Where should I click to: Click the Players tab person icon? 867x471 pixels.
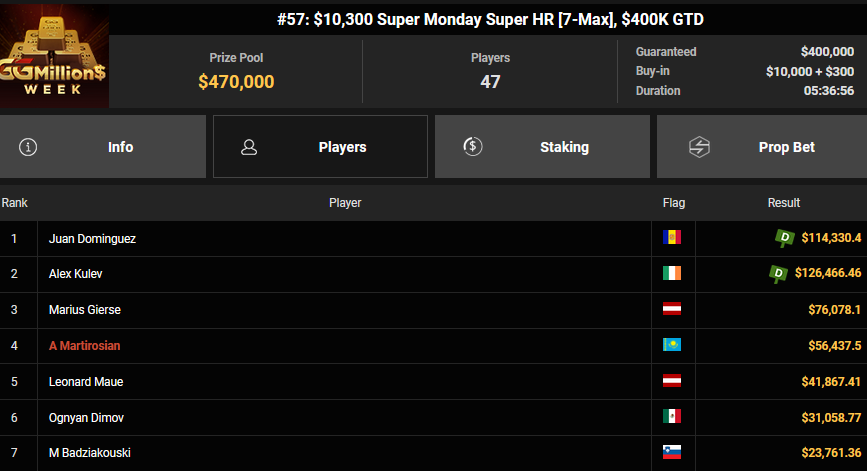click(249, 147)
